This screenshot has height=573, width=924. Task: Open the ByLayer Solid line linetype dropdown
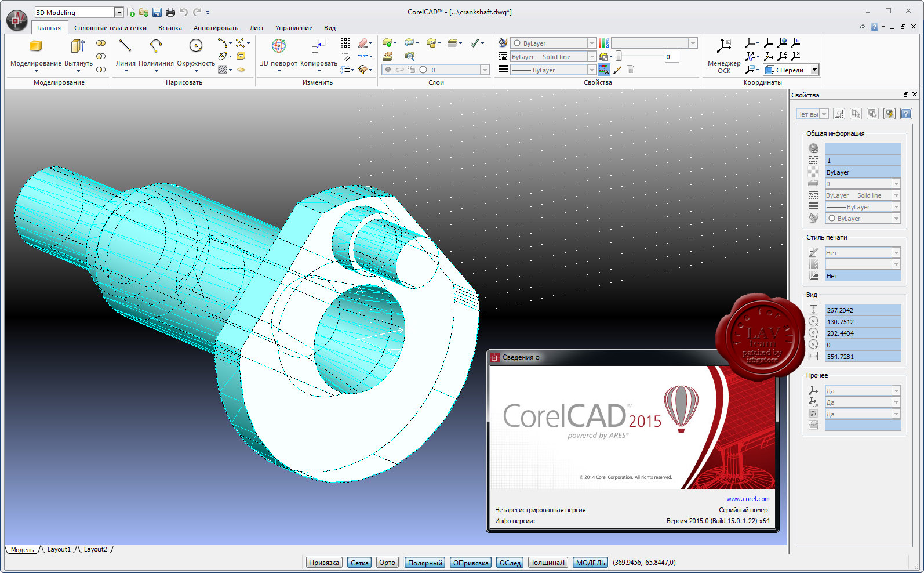click(592, 57)
